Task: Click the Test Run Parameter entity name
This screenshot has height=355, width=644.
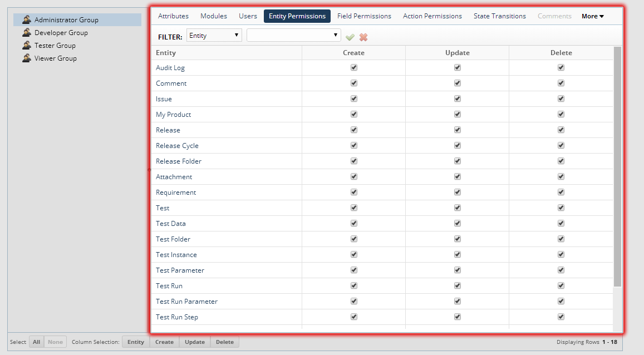Action: click(186, 302)
